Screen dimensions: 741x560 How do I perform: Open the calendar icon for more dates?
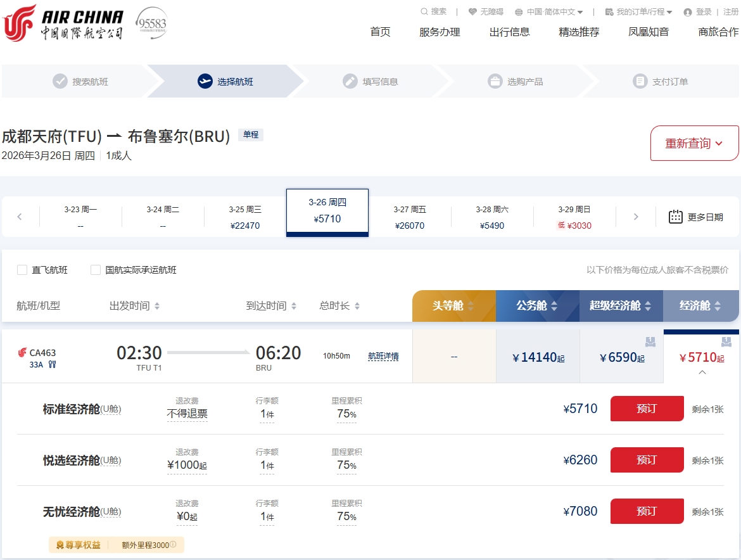pyautogui.click(x=676, y=217)
